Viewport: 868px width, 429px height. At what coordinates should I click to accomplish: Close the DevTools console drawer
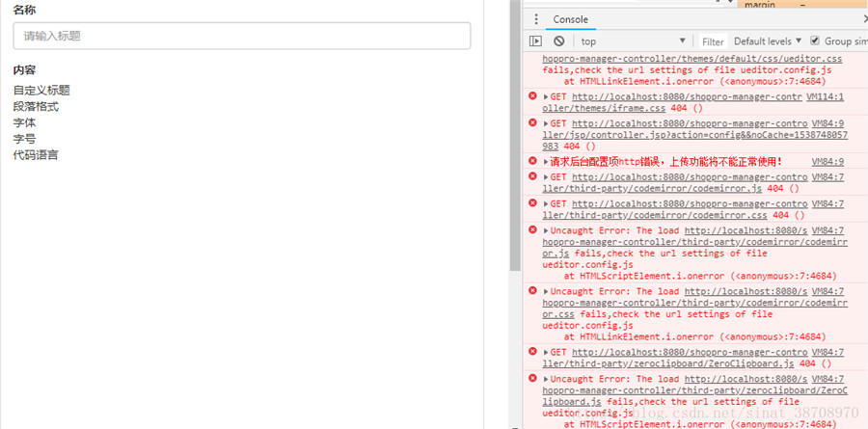click(863, 19)
